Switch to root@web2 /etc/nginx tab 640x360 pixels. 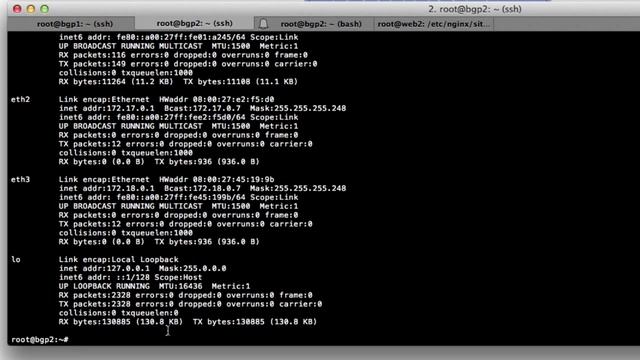click(x=433, y=24)
